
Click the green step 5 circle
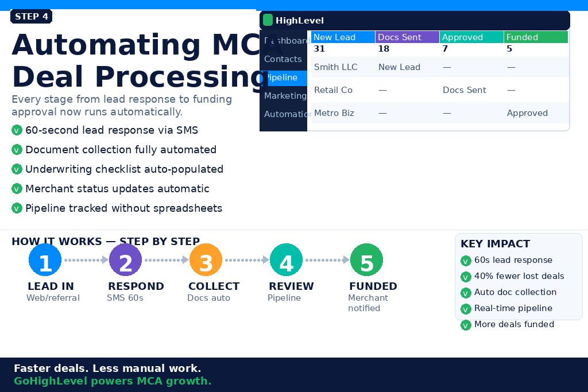point(366,260)
